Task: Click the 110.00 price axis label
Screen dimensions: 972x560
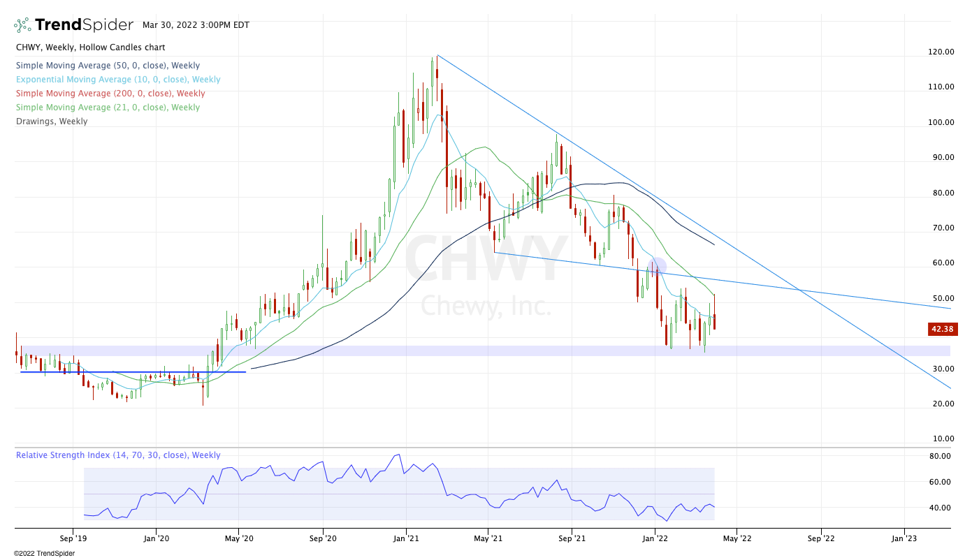Action: (941, 87)
